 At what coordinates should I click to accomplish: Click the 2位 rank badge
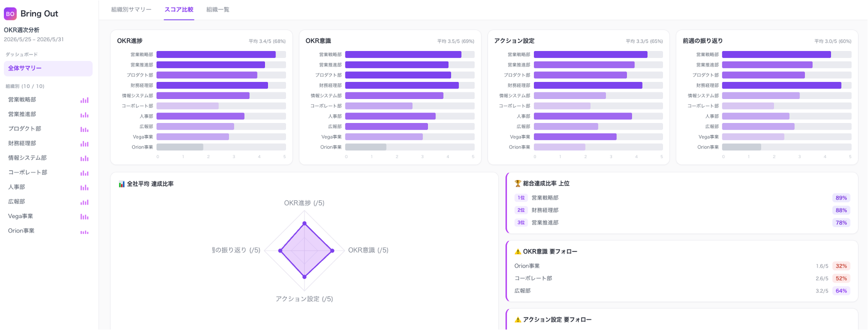pyautogui.click(x=521, y=210)
